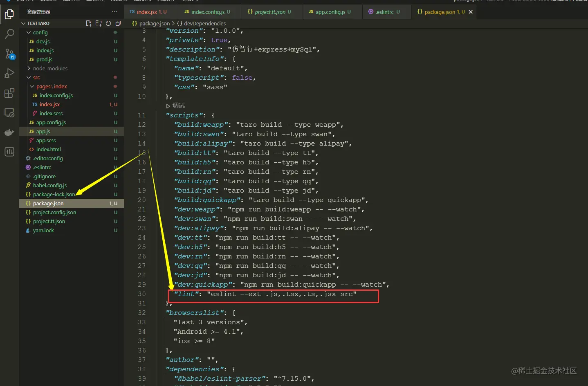The image size is (588, 386).
Task: Collapse all folders in explorer
Action: (118, 23)
